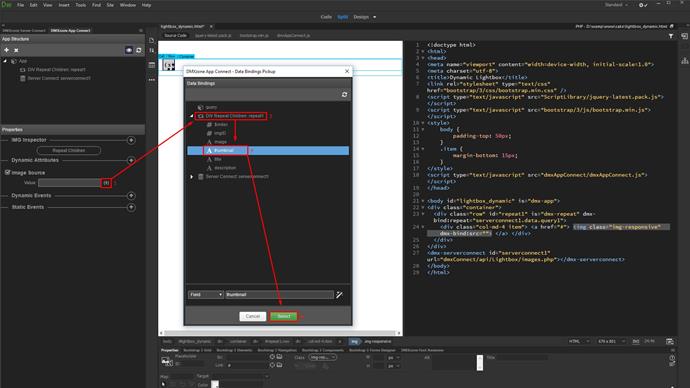Refresh the Data Bindings list
690x388 pixels.
[x=344, y=95]
